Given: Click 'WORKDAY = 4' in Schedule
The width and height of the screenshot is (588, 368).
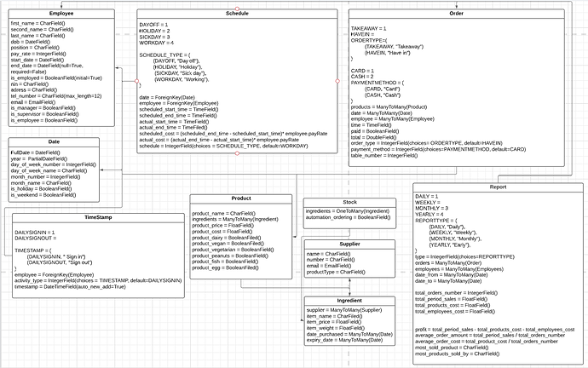Looking at the screenshot, I should pos(157,43).
